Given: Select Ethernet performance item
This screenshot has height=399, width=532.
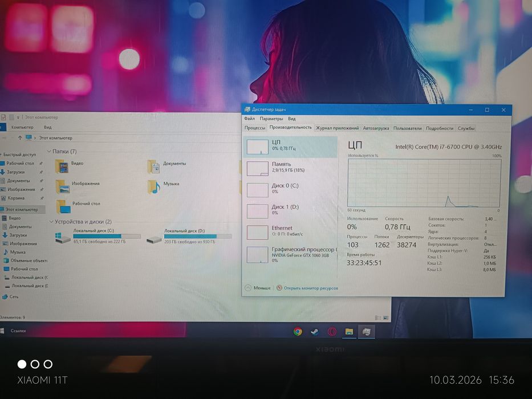Looking at the screenshot, I should click(x=290, y=231).
